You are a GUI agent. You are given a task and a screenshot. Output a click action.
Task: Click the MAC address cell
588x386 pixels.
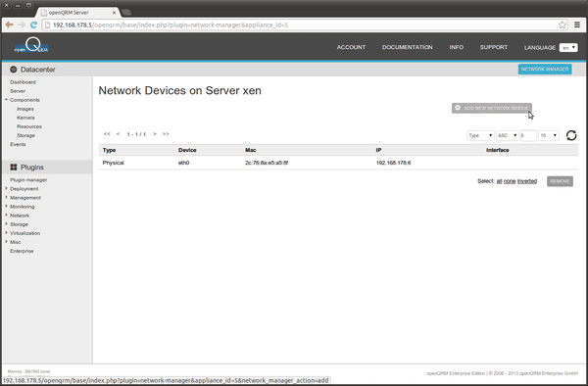pyautogui.click(x=267, y=163)
